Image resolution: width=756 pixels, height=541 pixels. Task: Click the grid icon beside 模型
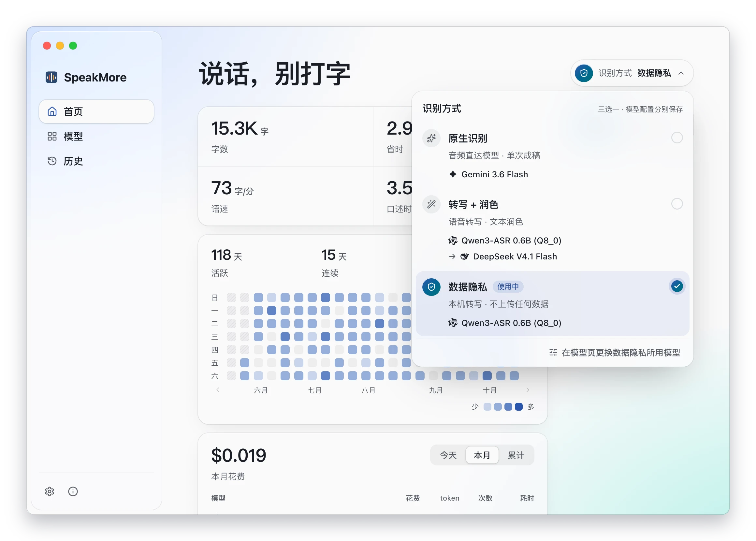tap(52, 136)
